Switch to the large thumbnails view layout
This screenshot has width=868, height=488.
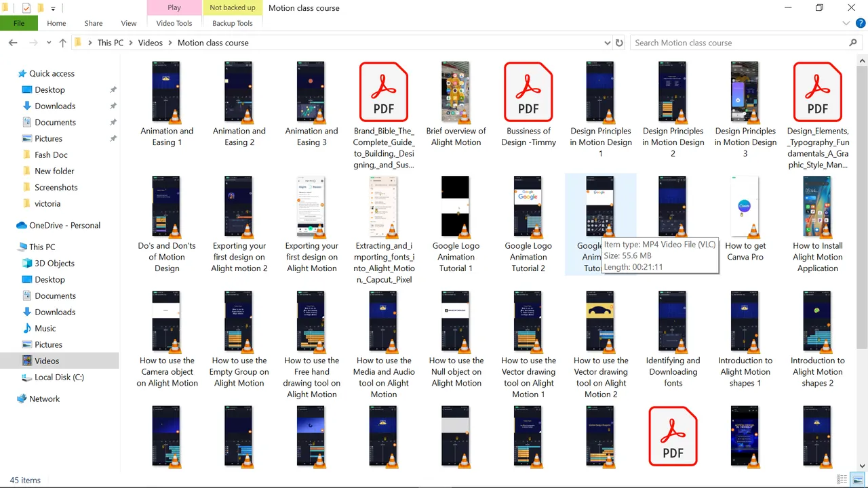857,480
